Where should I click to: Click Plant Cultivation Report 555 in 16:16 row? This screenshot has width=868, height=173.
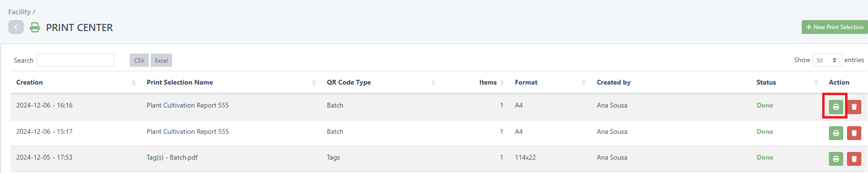pos(188,105)
